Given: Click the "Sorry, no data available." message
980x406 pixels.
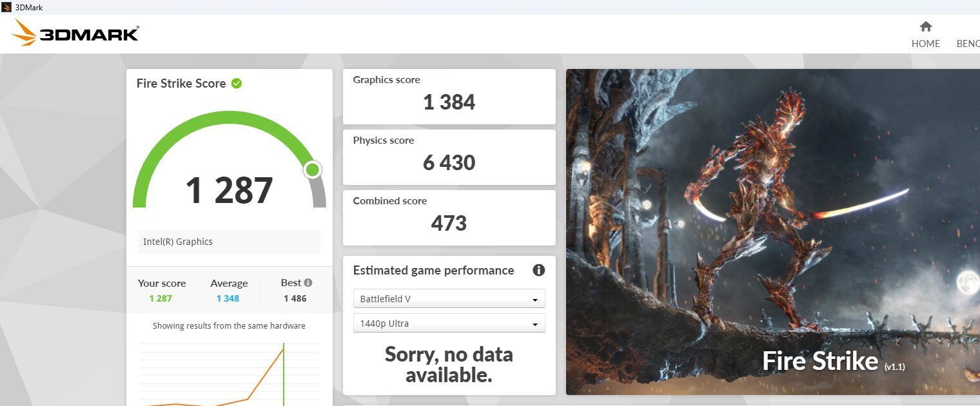Looking at the screenshot, I should (449, 364).
